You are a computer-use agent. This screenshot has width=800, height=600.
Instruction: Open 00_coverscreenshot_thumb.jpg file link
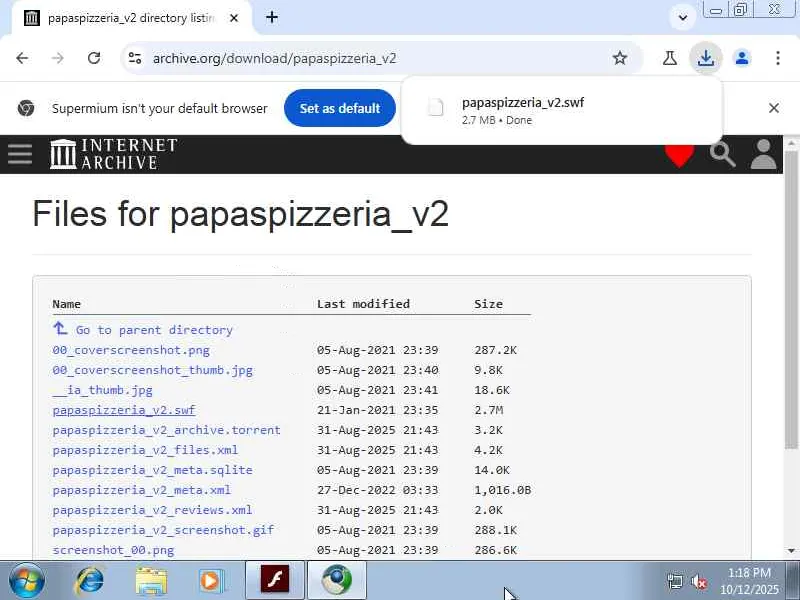point(153,370)
